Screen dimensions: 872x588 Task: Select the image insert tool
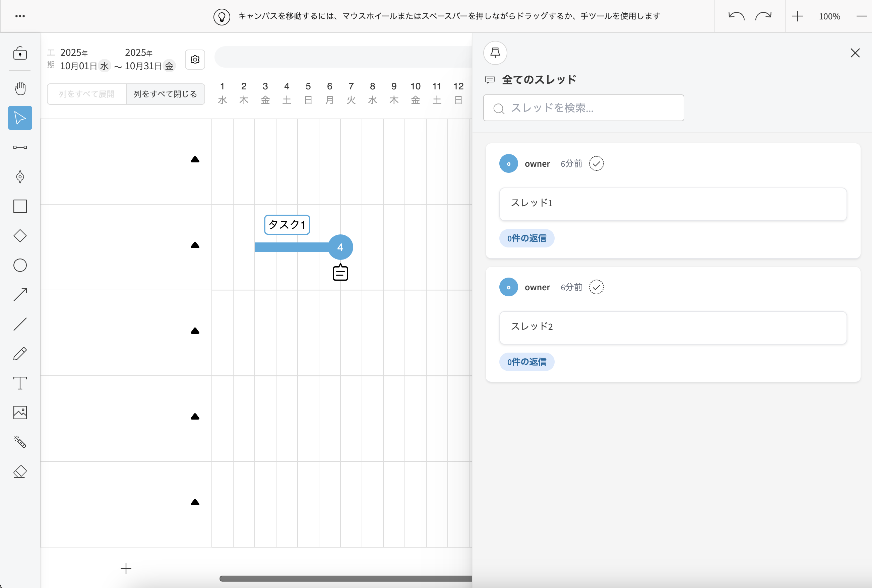20,413
